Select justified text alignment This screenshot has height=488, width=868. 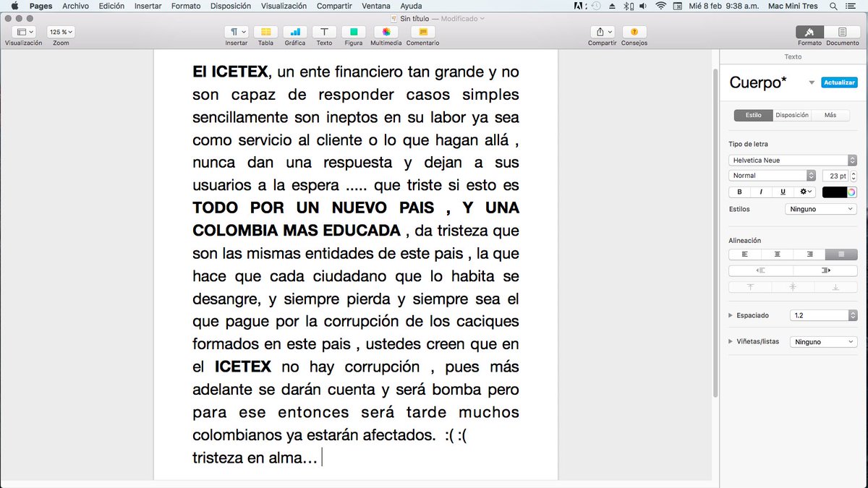(841, 254)
